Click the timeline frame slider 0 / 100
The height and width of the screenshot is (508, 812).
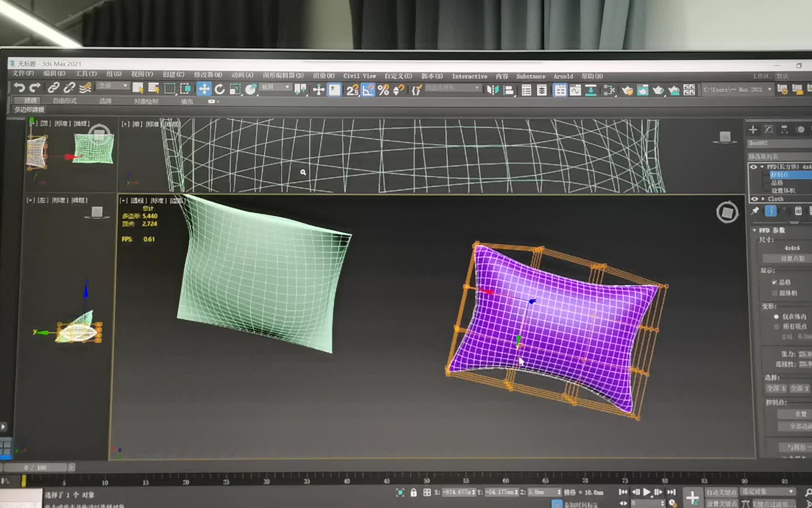[35, 468]
